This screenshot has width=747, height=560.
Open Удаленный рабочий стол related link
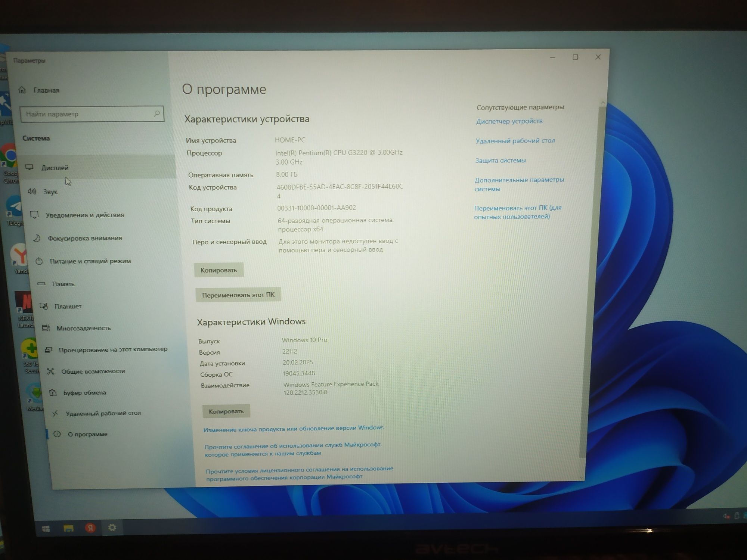[515, 141]
